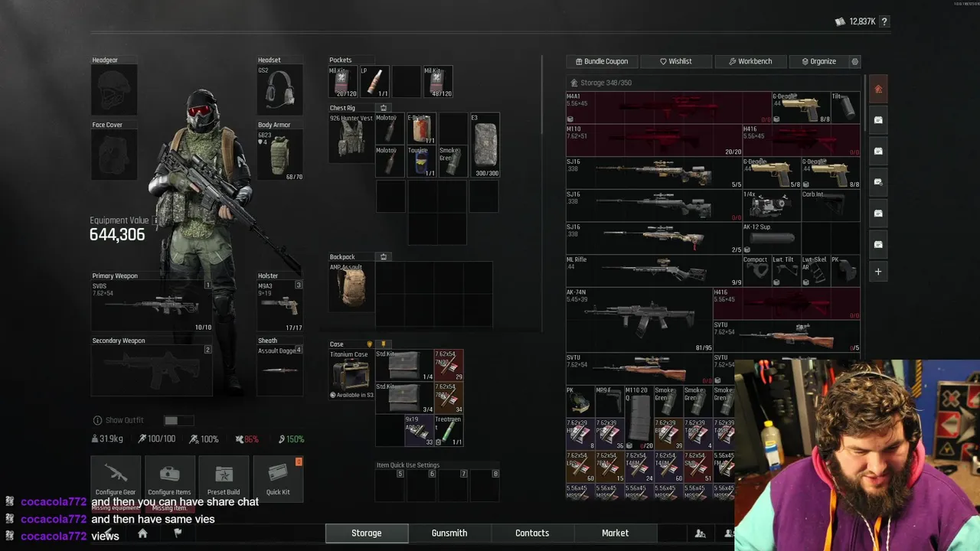Open storage settings gear beside Organize
The image size is (980, 551).
point(855,61)
